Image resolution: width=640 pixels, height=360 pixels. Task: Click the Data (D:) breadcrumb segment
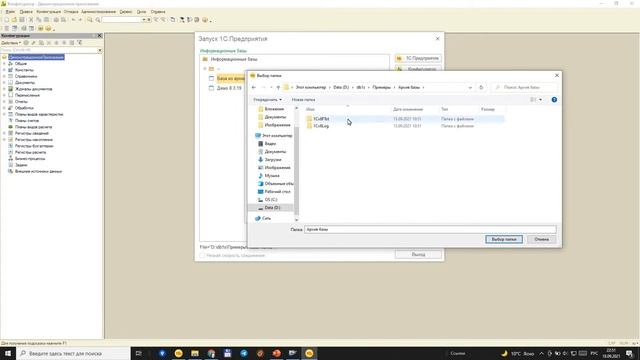tap(341, 87)
